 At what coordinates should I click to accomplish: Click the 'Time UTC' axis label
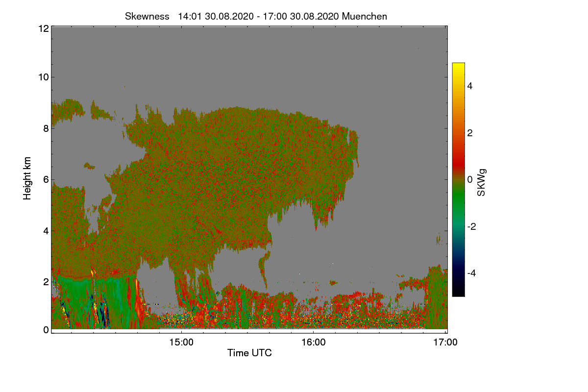click(x=249, y=353)
